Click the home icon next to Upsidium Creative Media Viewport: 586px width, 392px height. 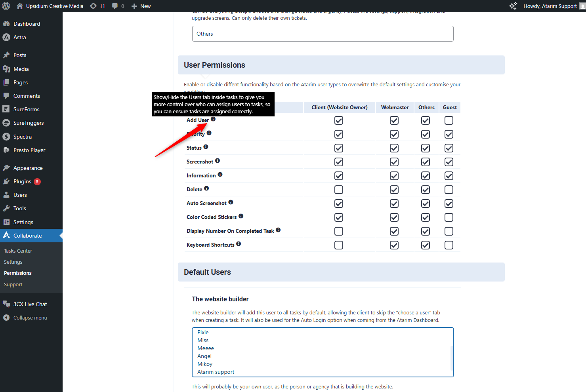pos(20,6)
